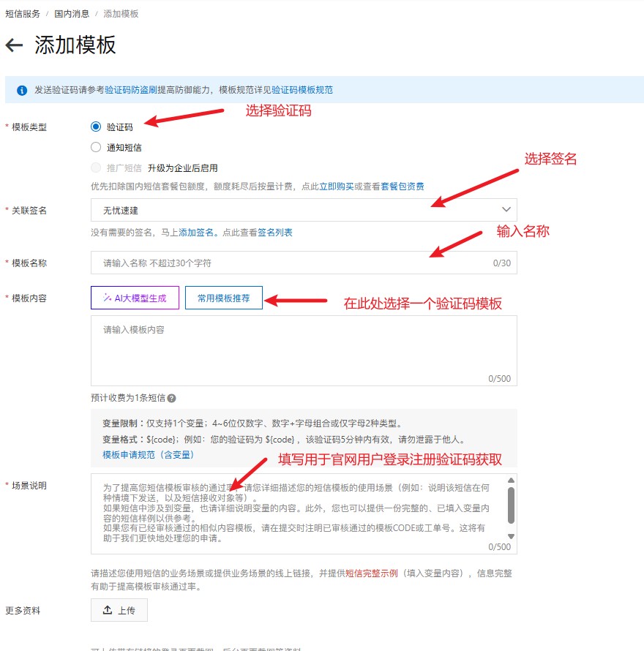Click the 添加签名 link

(196, 233)
